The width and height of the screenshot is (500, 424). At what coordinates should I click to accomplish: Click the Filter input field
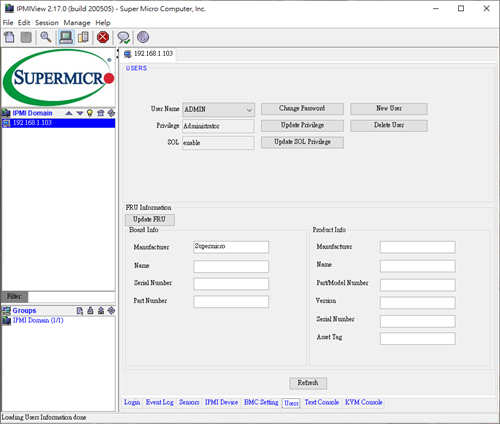pos(71,297)
